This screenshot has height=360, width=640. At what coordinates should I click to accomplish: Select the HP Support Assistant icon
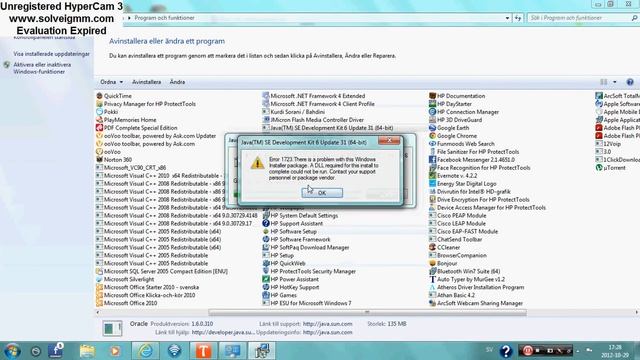click(266, 223)
